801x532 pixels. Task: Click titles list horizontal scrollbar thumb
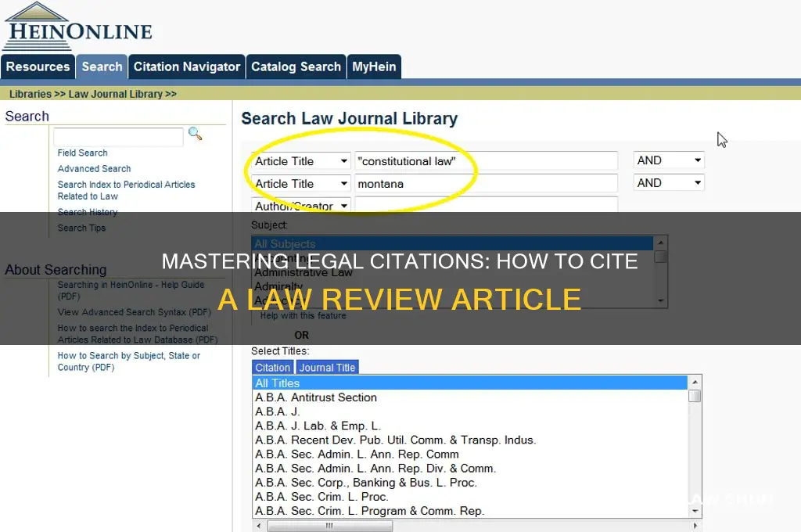[330, 526]
